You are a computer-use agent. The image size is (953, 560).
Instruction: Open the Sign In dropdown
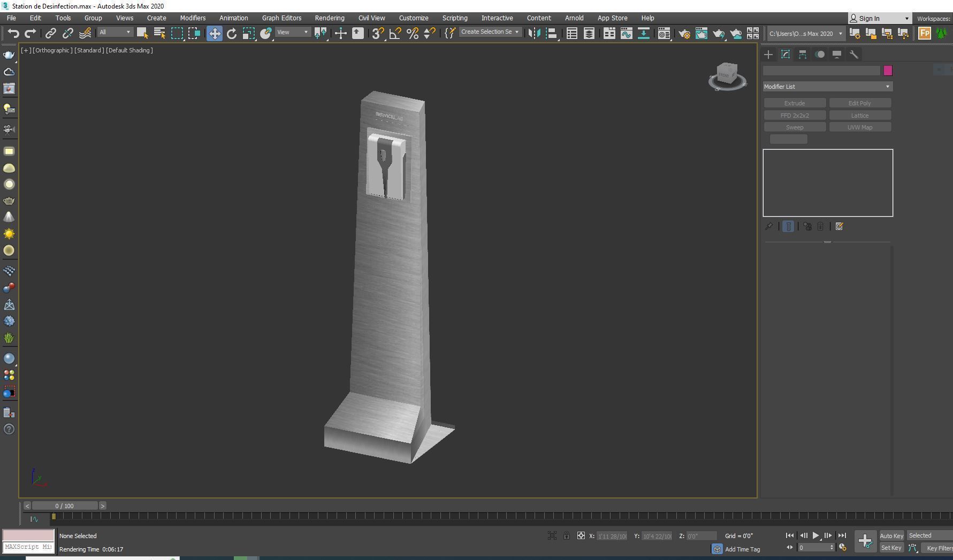(880, 18)
